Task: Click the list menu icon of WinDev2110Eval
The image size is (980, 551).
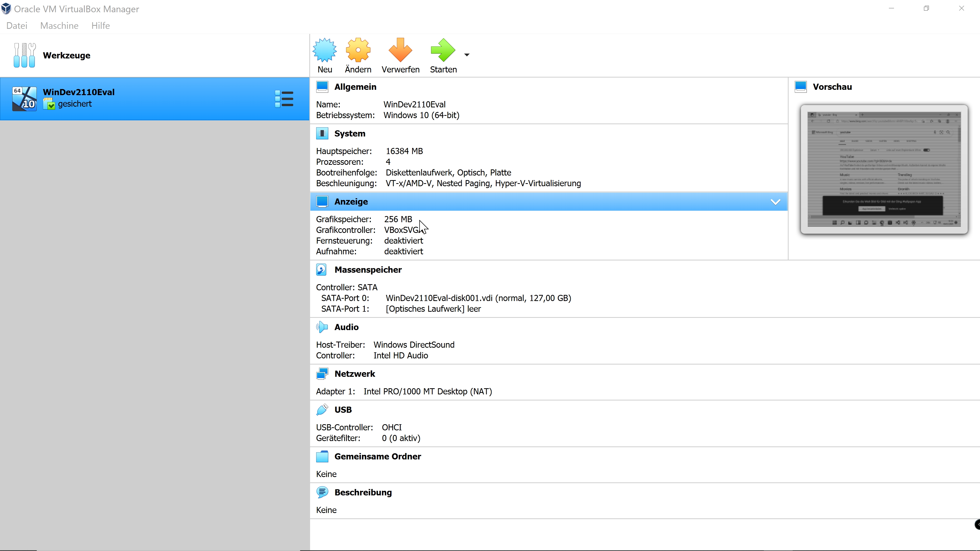Action: click(x=284, y=99)
